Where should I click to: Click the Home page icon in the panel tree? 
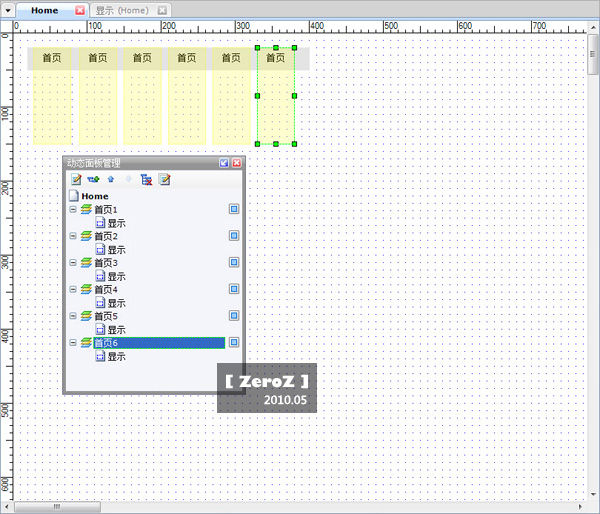pos(73,196)
